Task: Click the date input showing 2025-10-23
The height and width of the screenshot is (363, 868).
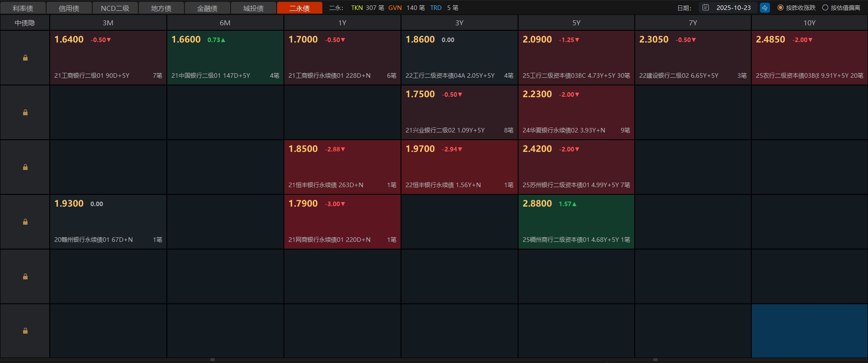Action: point(733,8)
